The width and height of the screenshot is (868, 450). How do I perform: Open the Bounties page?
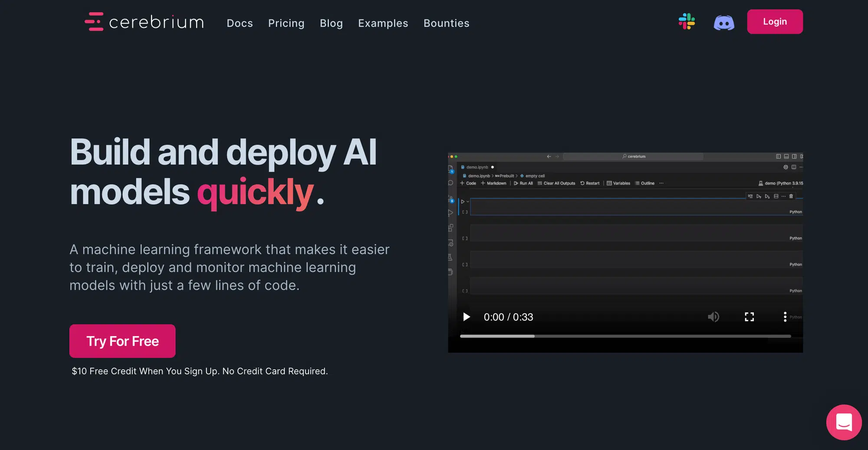pos(446,23)
